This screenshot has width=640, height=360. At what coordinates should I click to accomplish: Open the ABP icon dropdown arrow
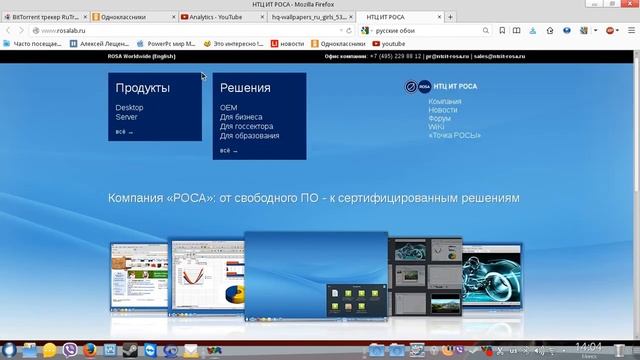pyautogui.click(x=617, y=31)
